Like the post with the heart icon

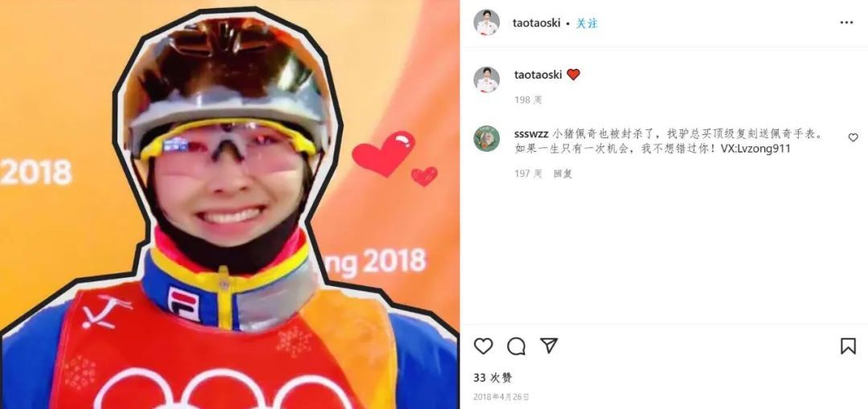coord(483,346)
